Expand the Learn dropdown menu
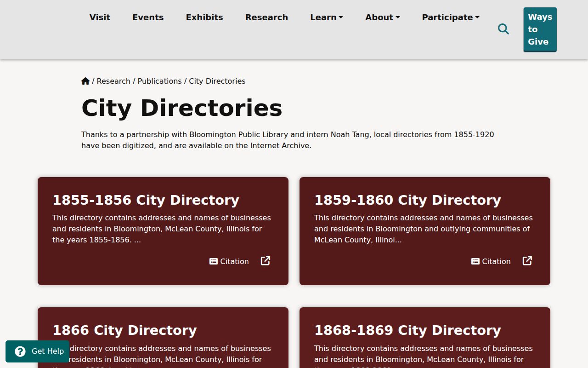 (x=327, y=17)
